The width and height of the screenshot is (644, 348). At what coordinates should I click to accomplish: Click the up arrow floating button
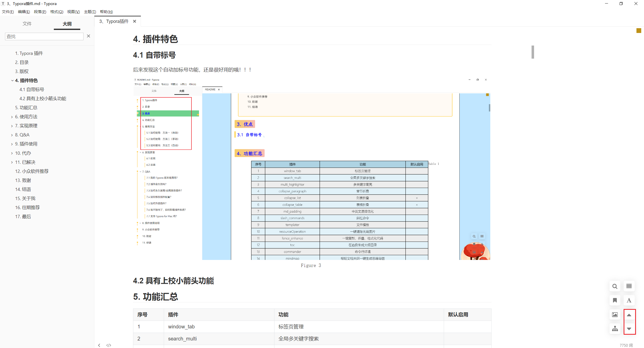629,315
